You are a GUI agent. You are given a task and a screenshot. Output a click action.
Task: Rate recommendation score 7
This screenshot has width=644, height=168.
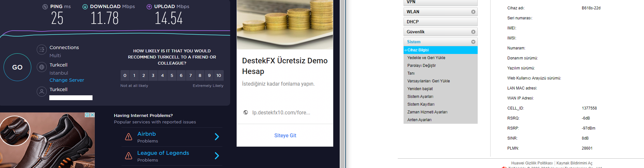190,76
